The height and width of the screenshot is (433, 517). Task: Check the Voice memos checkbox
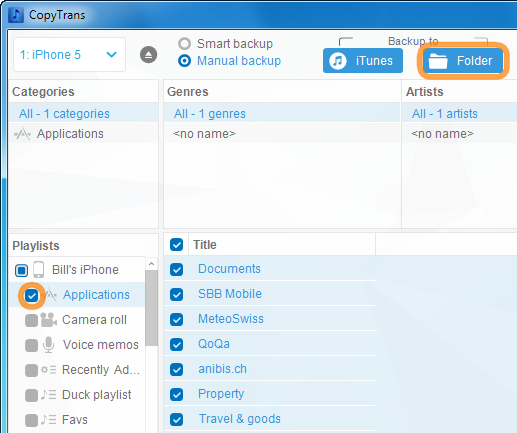31,345
